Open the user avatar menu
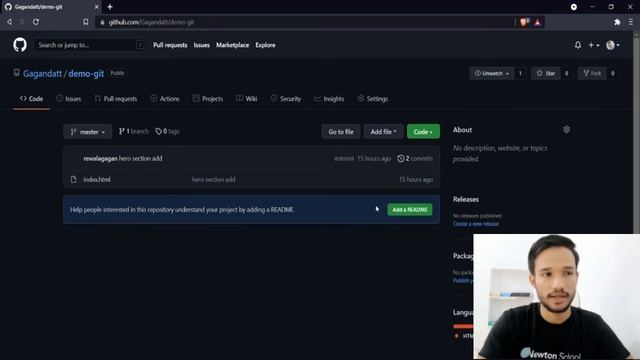640x360 pixels. 613,45
